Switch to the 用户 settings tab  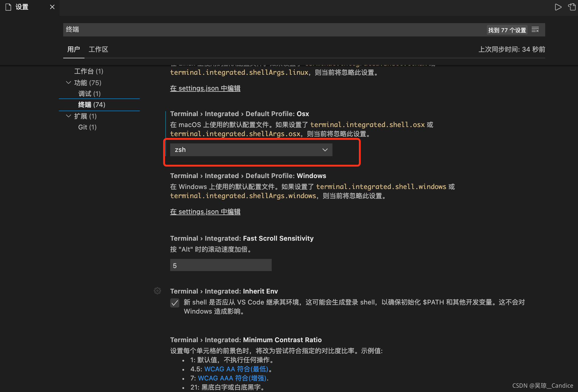(74, 49)
